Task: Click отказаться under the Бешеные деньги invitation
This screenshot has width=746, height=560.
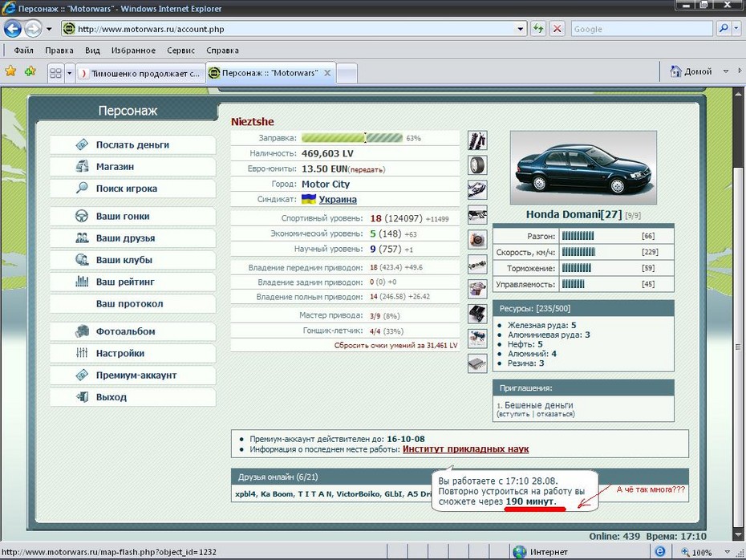Action: click(x=554, y=414)
